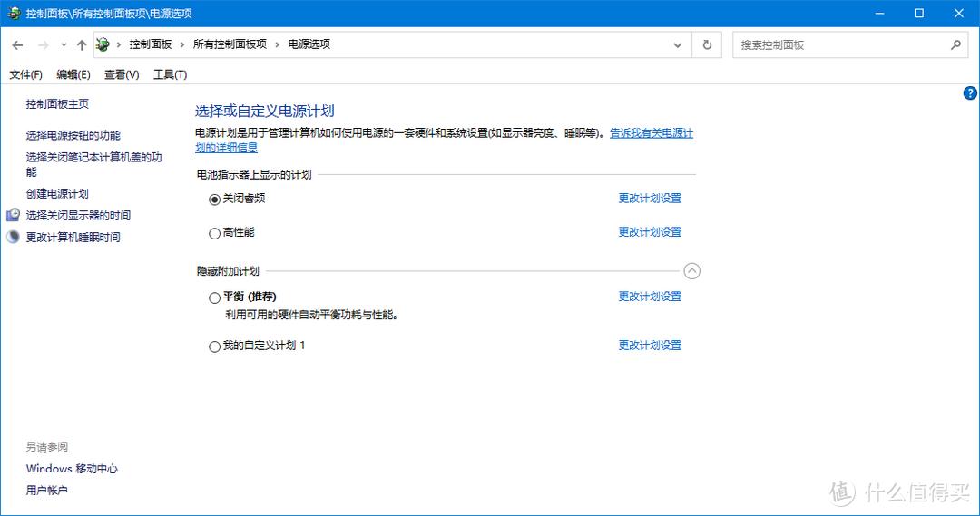Open the 编辑(E) menu
980x516 pixels.
point(73,74)
